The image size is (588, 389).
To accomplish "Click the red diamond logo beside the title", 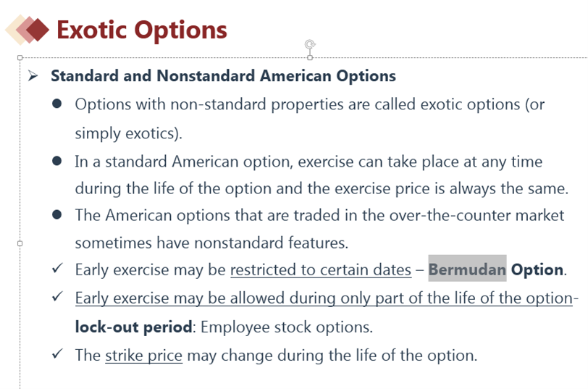I will point(35,29).
